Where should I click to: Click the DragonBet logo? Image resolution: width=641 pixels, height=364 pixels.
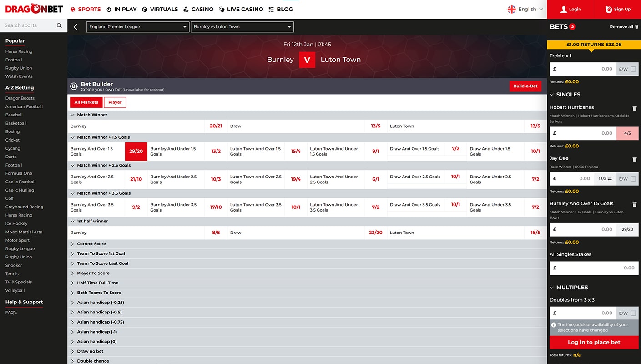pyautogui.click(x=34, y=9)
